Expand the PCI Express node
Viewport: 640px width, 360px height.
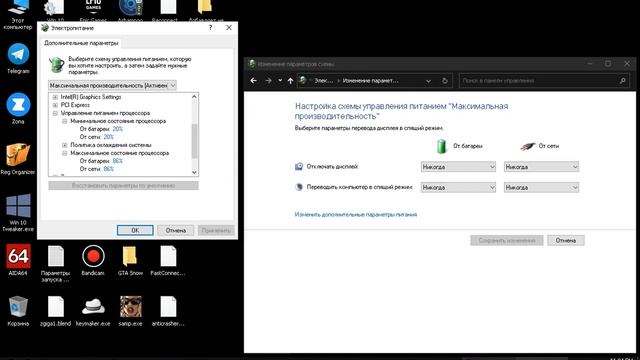[x=55, y=105]
